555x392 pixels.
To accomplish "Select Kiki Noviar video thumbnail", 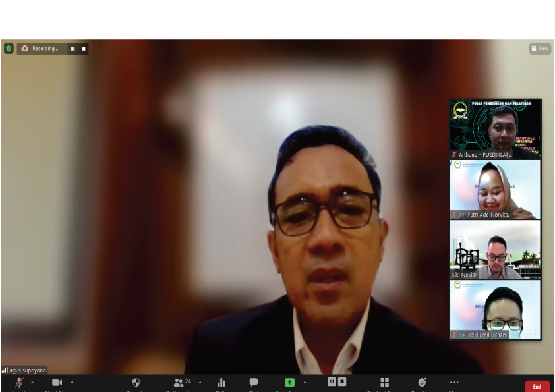I will [x=496, y=250].
